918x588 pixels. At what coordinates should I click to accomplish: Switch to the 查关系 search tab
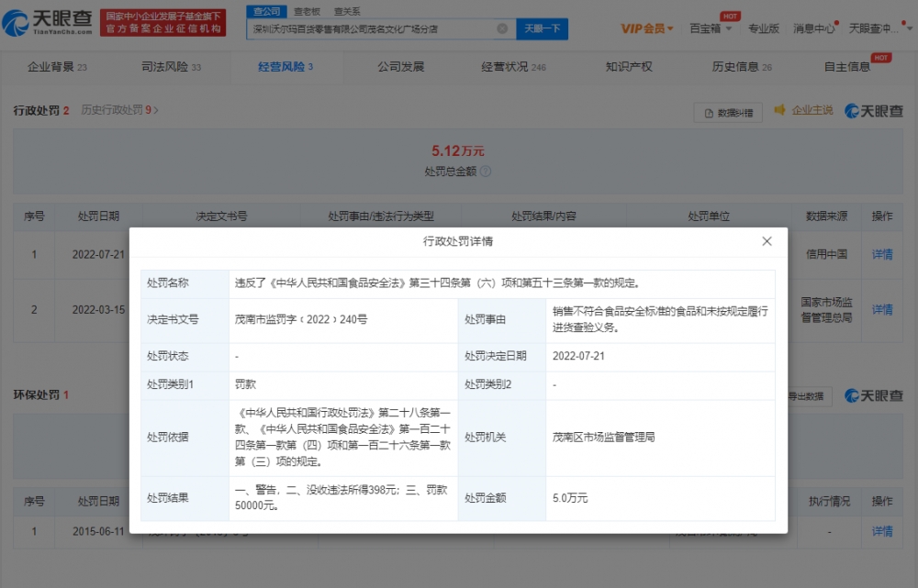coord(347,11)
